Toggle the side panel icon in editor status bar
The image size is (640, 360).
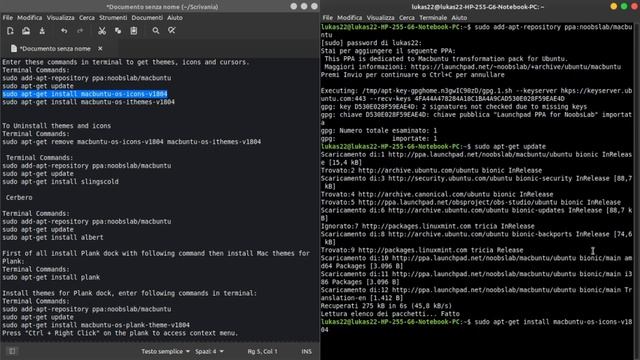[x=12, y=351]
